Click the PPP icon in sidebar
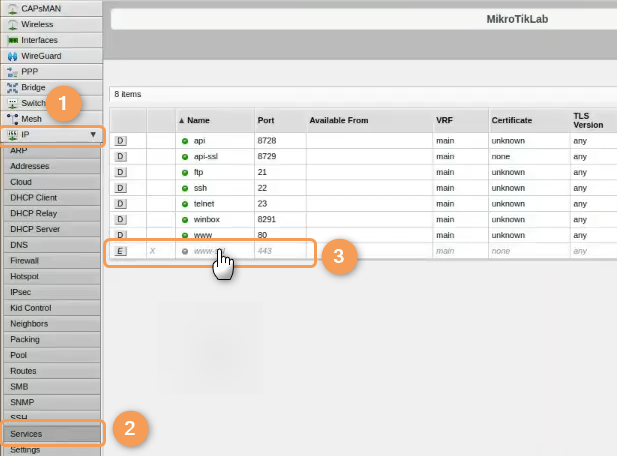 pyautogui.click(x=13, y=72)
